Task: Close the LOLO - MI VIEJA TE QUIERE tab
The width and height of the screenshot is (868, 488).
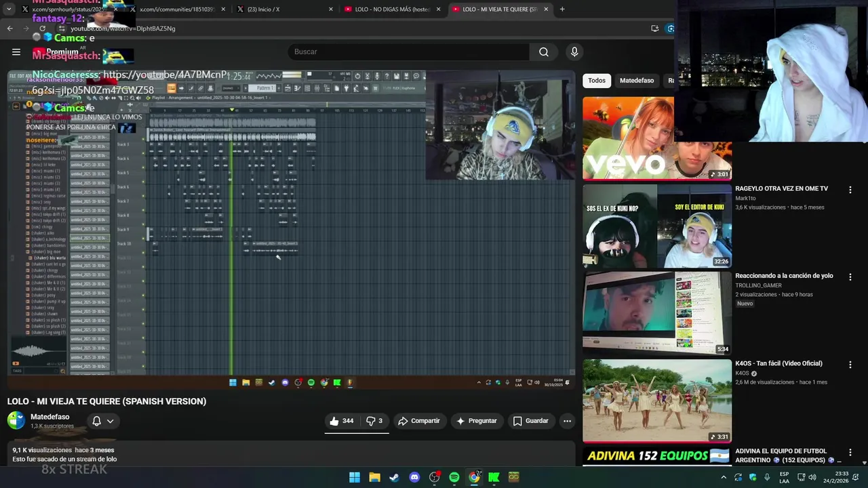Action: click(546, 9)
